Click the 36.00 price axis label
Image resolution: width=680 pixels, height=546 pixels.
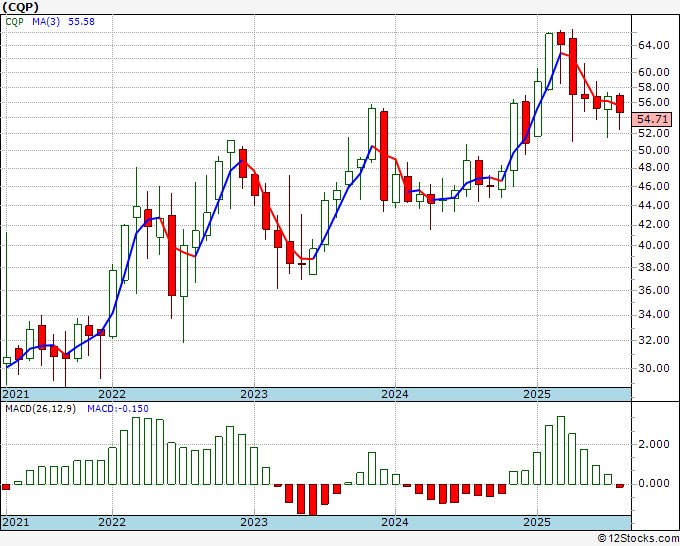pyautogui.click(x=653, y=290)
